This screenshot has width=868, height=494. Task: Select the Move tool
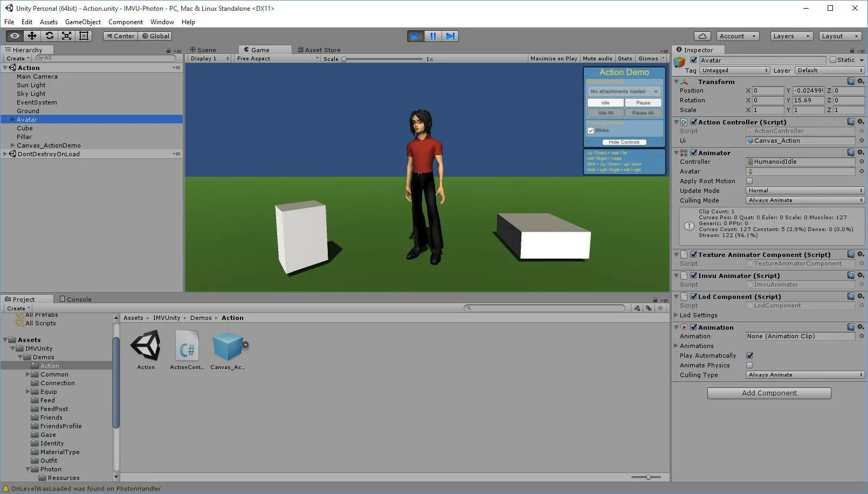point(32,36)
